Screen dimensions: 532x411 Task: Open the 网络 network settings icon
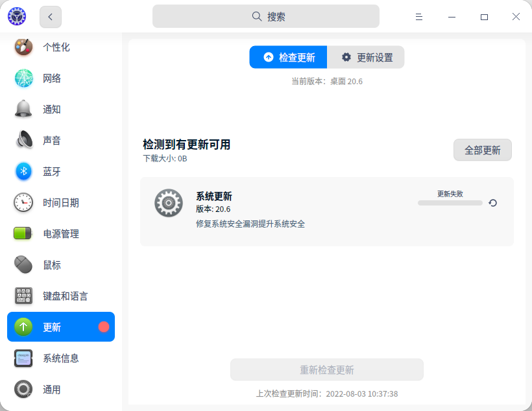pyautogui.click(x=23, y=78)
